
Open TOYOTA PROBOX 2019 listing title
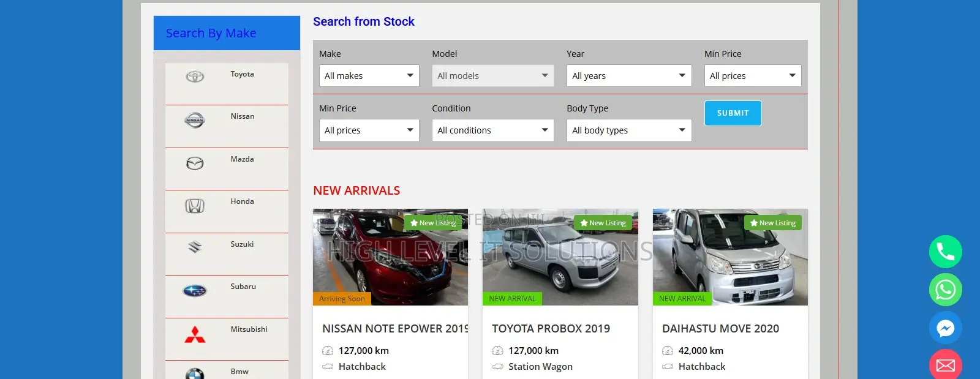click(551, 329)
